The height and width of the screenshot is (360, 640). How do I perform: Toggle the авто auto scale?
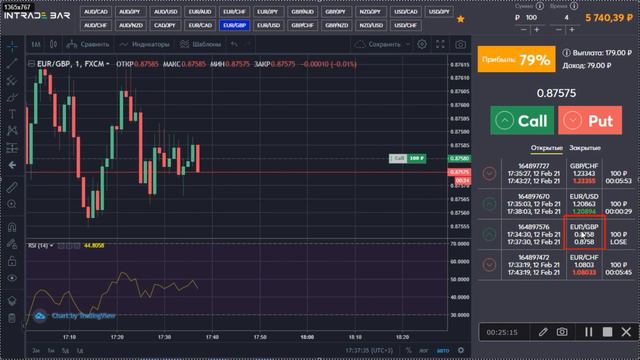[443, 350]
